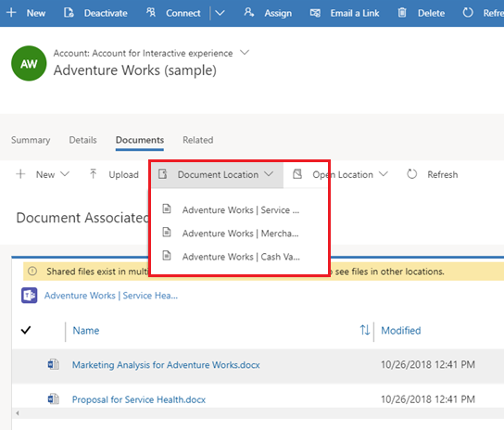
Task: Open Marketing Analysis for Adventure Works.docx
Action: (166, 365)
